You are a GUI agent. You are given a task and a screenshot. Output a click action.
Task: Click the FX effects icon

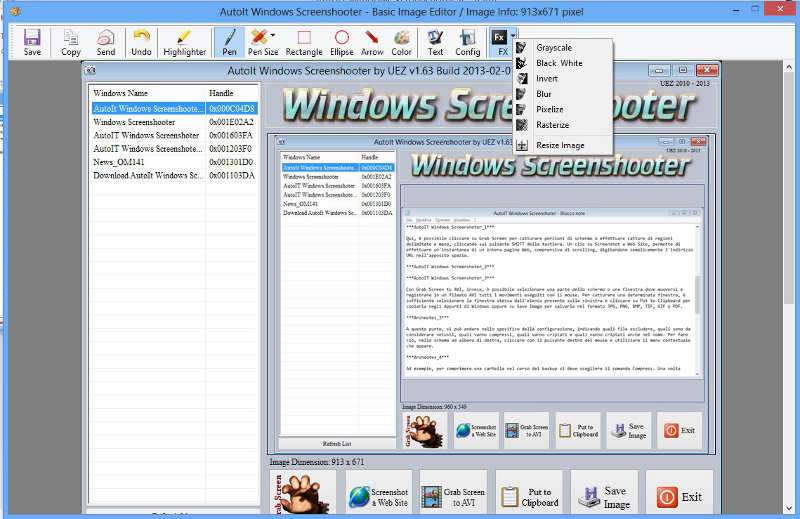(x=499, y=42)
